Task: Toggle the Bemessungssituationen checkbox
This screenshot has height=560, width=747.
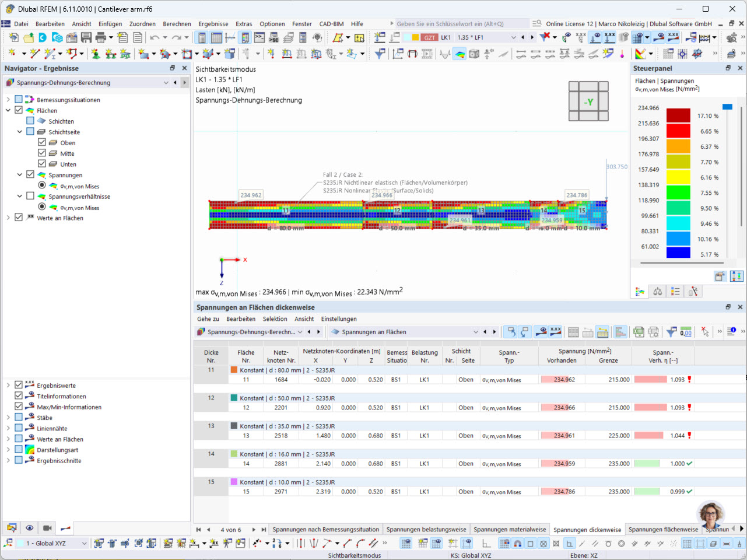Action: [x=19, y=99]
